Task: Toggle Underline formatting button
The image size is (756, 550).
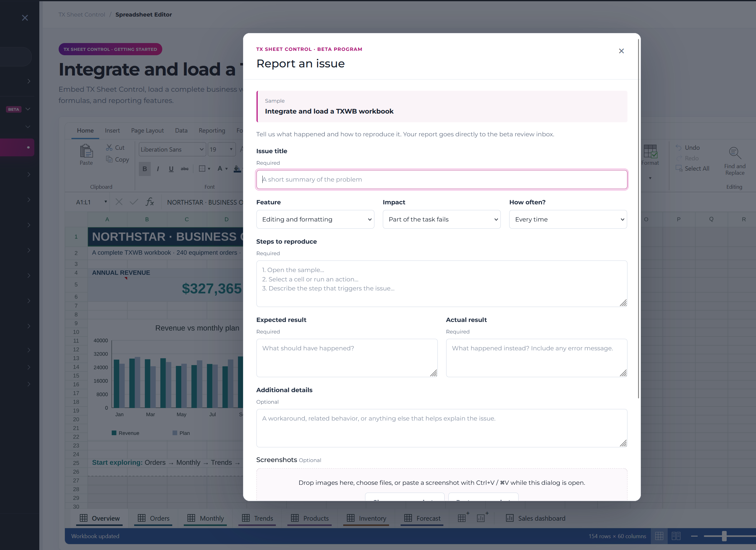Action: (171, 169)
